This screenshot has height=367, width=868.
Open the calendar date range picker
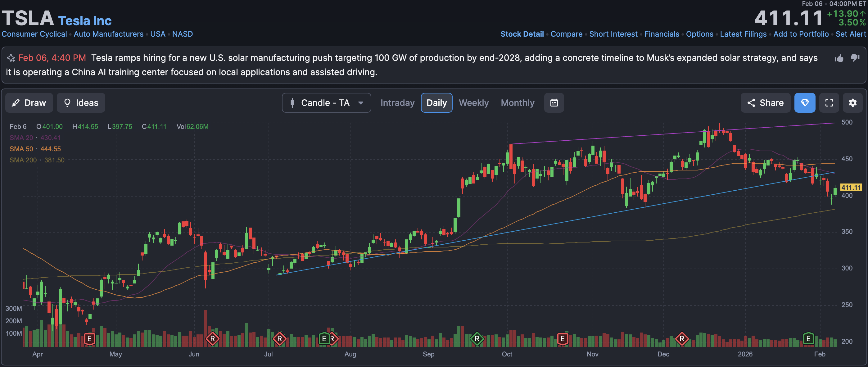554,103
